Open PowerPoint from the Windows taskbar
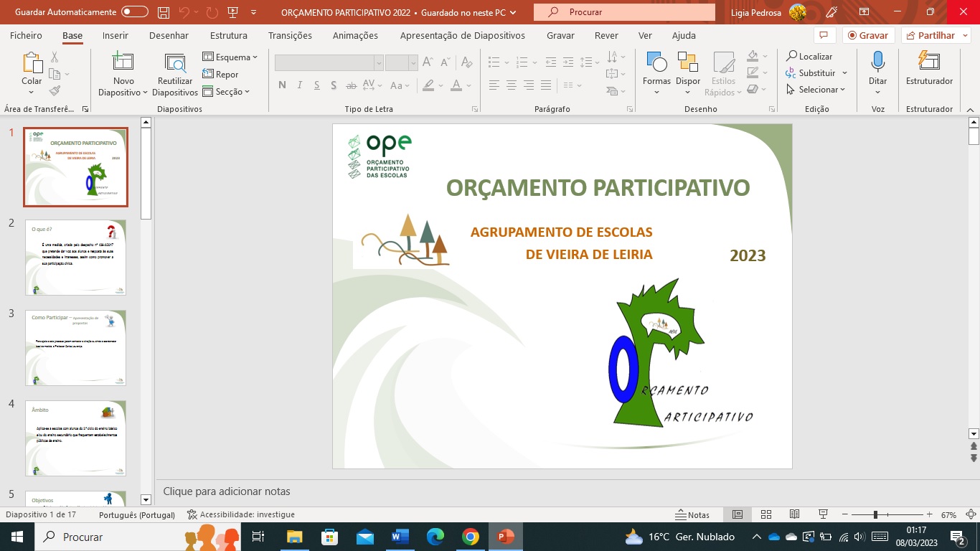The width and height of the screenshot is (980, 551). pyautogui.click(x=506, y=537)
